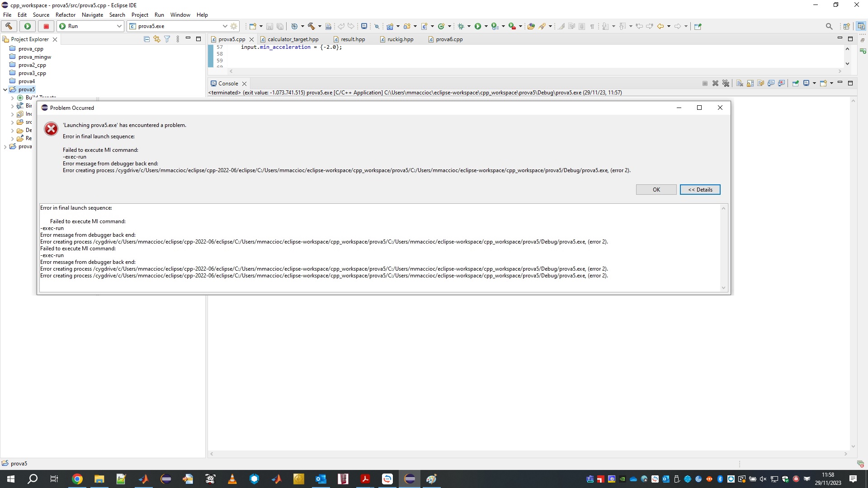Expand the src folder node
The height and width of the screenshot is (488, 868).
(12, 122)
